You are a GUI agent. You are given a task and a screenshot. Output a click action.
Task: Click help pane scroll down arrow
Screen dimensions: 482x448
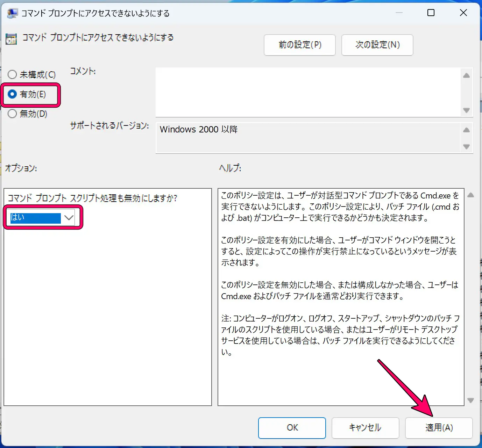(470, 400)
